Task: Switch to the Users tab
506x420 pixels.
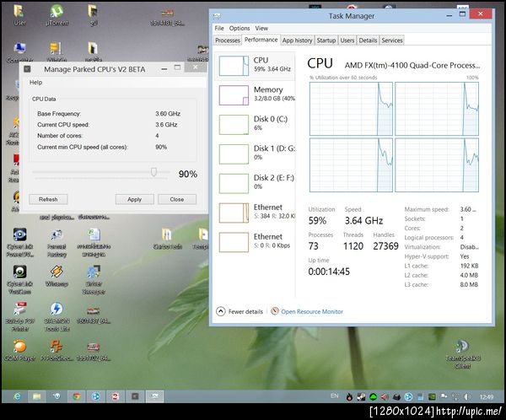Action: pos(347,40)
